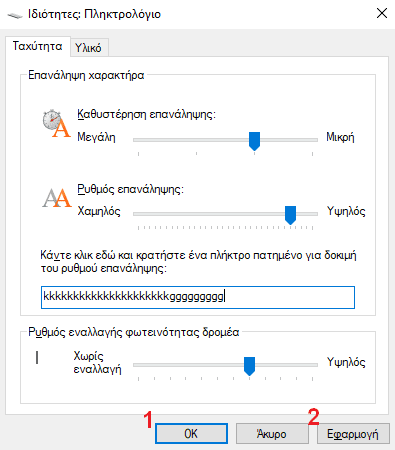The image size is (395, 450).
Task: Click the keyboard icon in title bar
Action: [15, 15]
